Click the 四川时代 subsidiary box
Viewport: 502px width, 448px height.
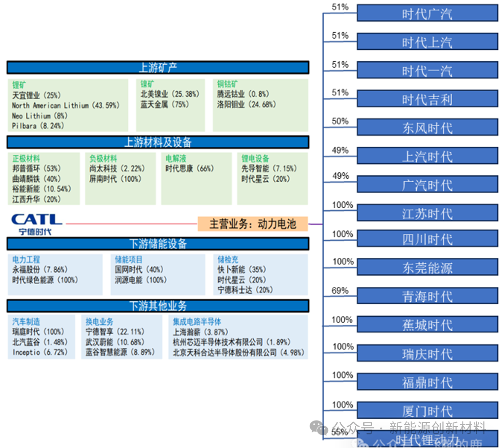coord(427,238)
